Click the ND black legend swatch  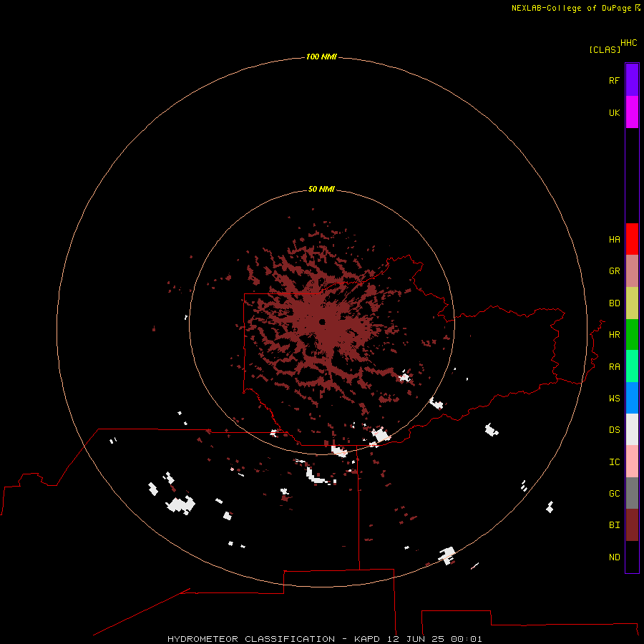pos(632,557)
